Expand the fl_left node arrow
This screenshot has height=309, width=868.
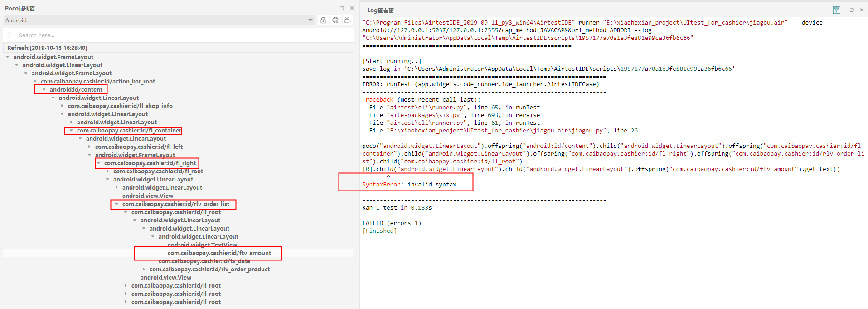[89, 147]
